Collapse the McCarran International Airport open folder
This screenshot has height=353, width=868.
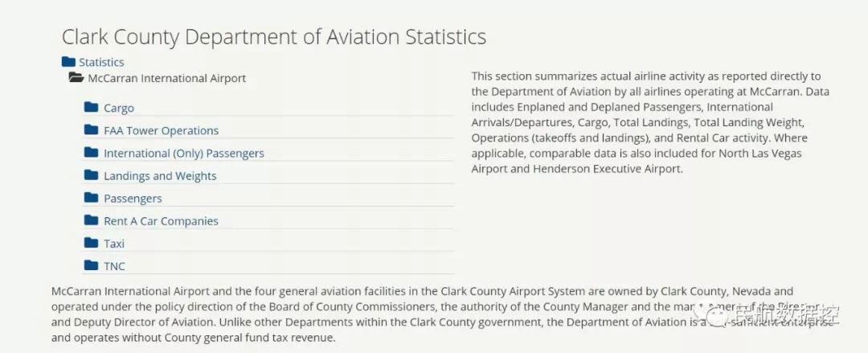pyautogui.click(x=76, y=78)
